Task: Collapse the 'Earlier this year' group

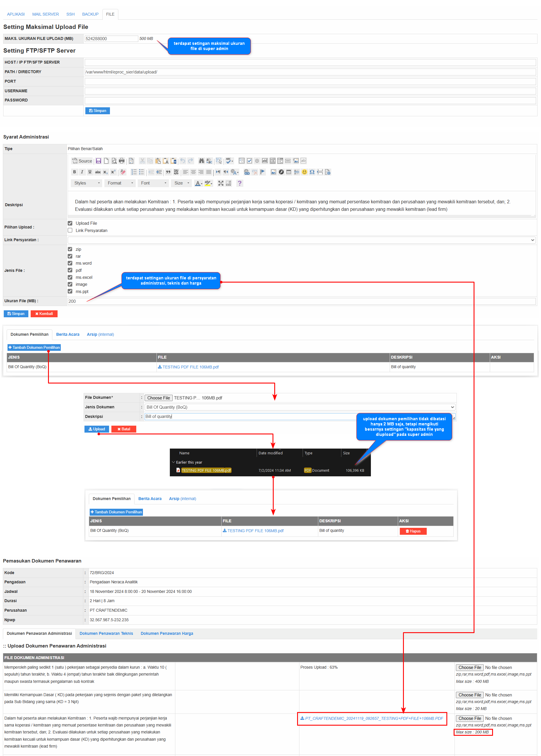Action: [x=174, y=462]
